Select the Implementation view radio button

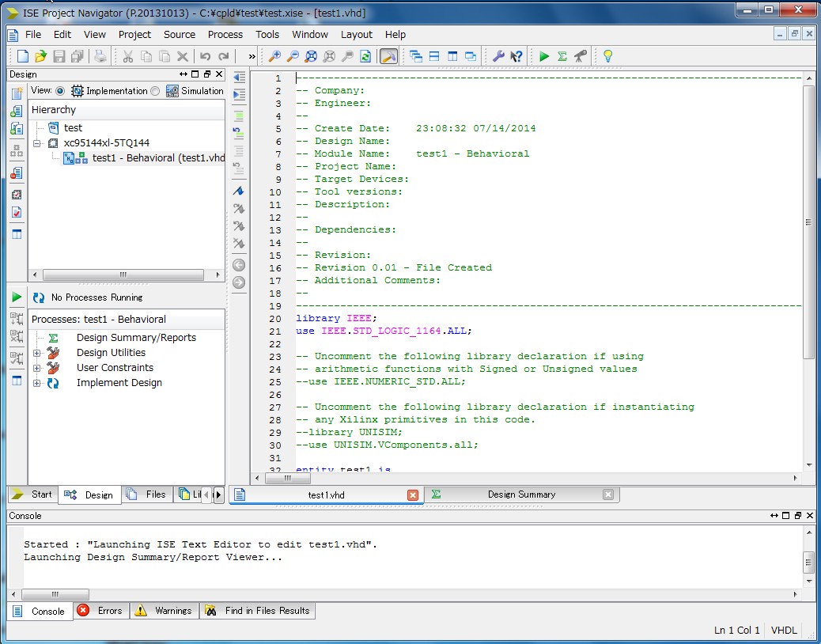point(60,91)
